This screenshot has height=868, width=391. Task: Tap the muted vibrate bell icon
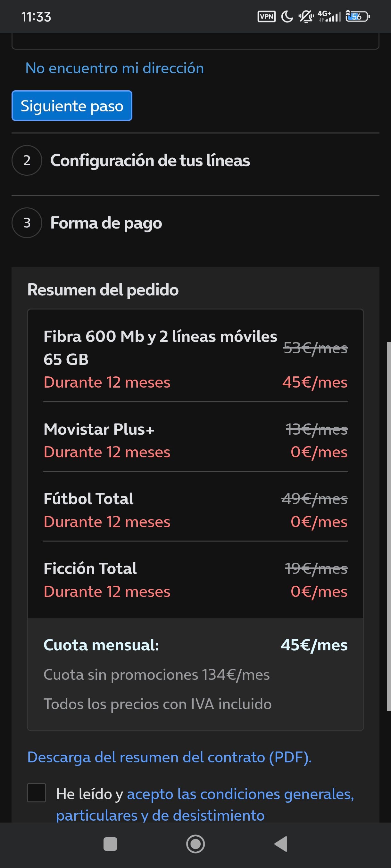coord(306,17)
